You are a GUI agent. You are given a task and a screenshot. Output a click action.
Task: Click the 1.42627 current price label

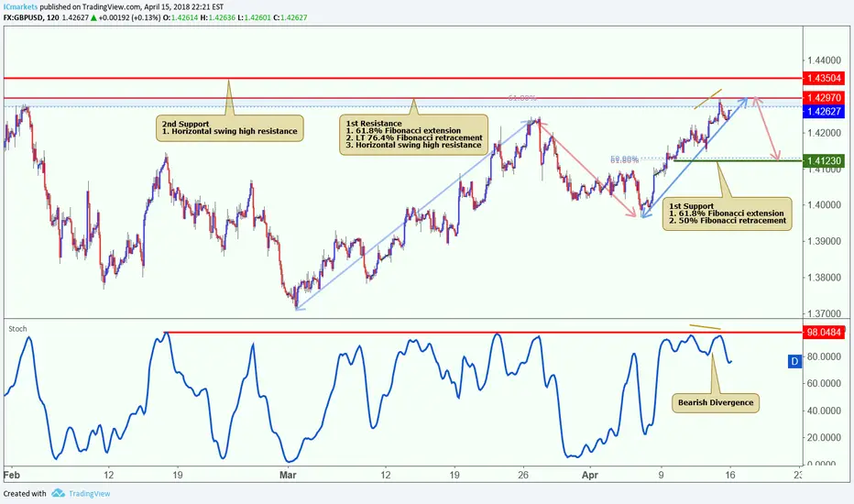pos(824,112)
